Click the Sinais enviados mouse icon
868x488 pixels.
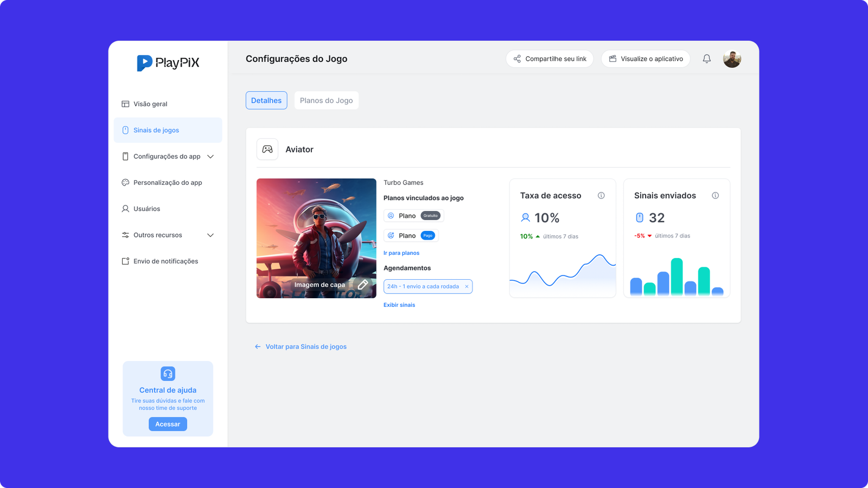640,217
